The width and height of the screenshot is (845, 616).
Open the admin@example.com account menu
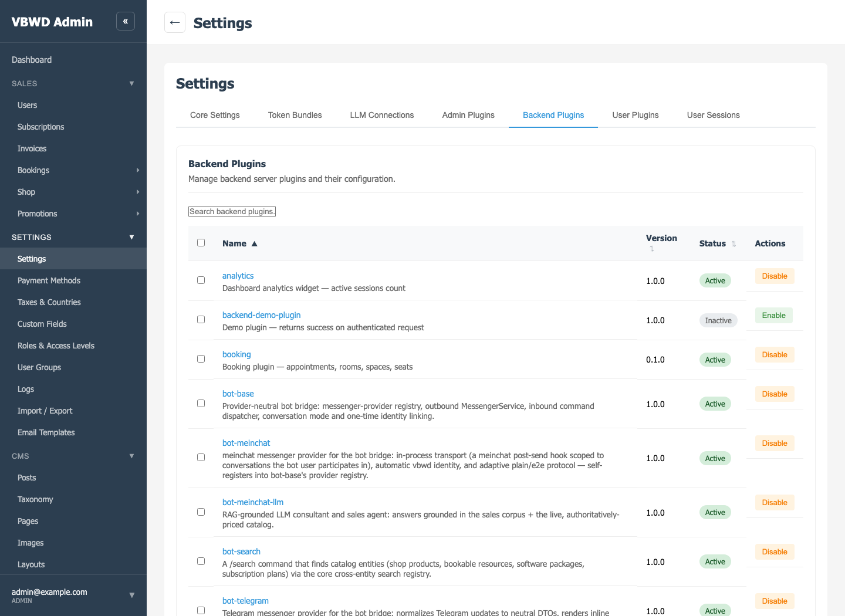(73, 595)
